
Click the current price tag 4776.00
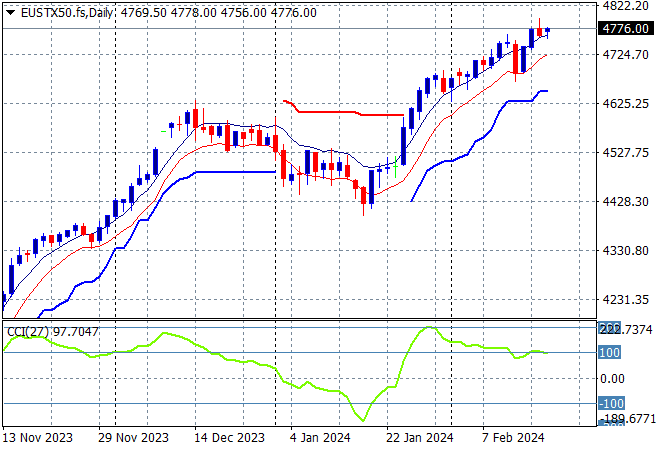[x=625, y=29]
